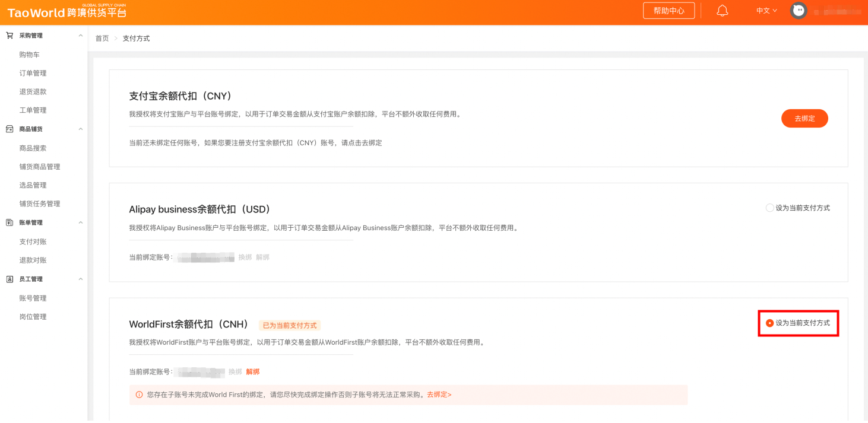Open the 中文 language dropdown
The image size is (868, 423).
[x=766, y=10]
